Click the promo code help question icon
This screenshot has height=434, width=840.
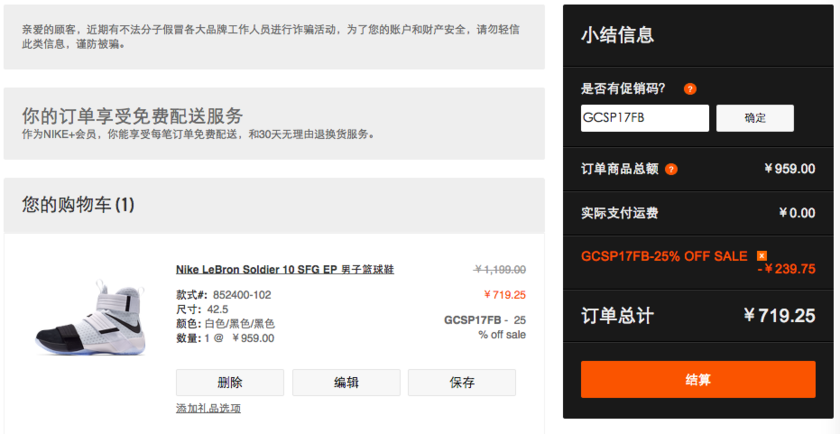[690, 89]
